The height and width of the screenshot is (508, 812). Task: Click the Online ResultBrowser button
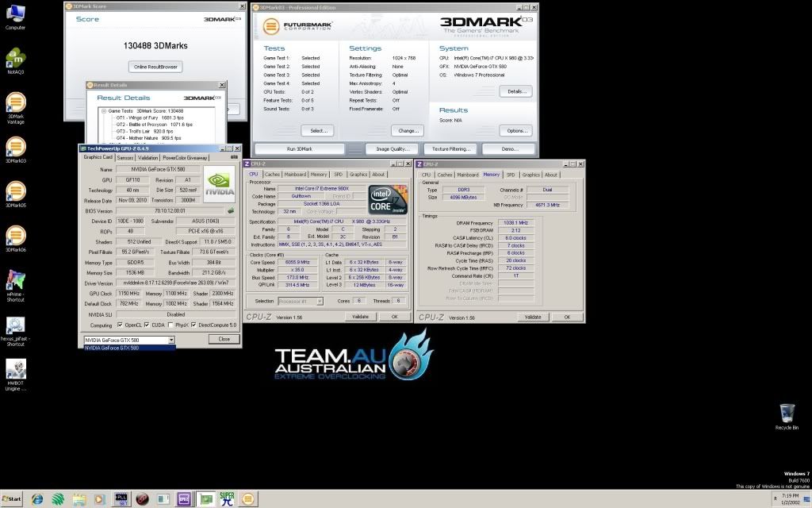[x=155, y=67]
